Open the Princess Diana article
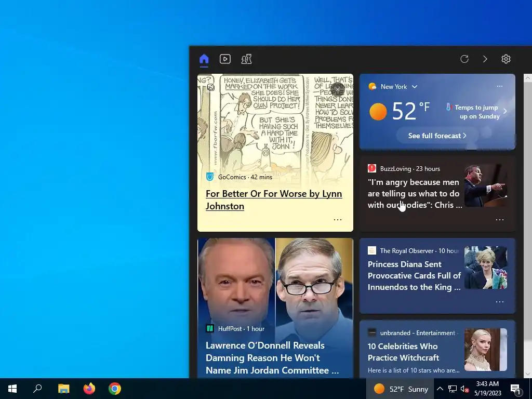Viewport: 532px width, 399px height. click(x=414, y=275)
